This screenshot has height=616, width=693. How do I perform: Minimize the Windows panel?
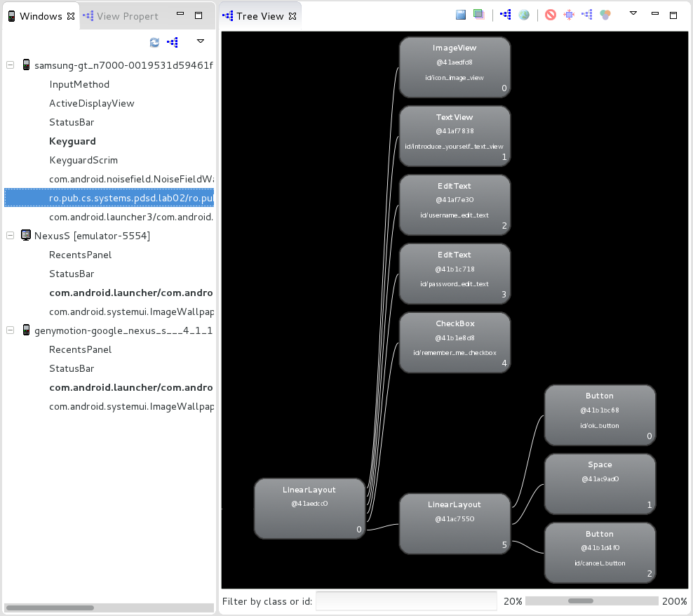[180, 14]
